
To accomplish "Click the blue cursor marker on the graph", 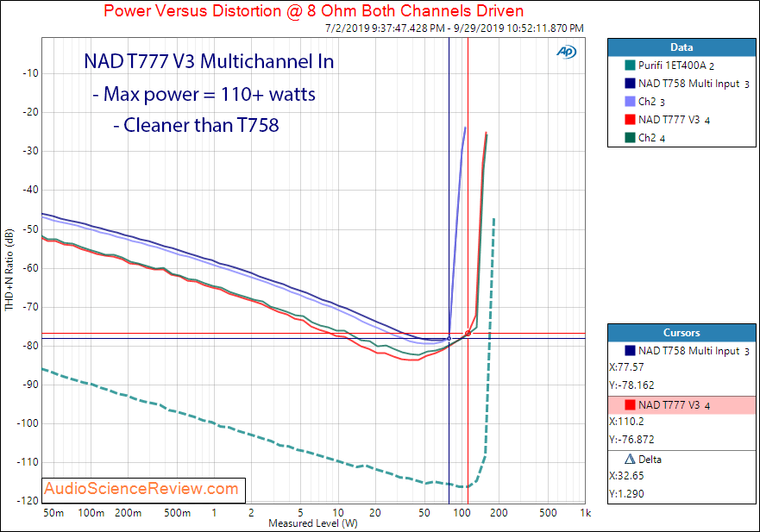I will coord(449,338).
